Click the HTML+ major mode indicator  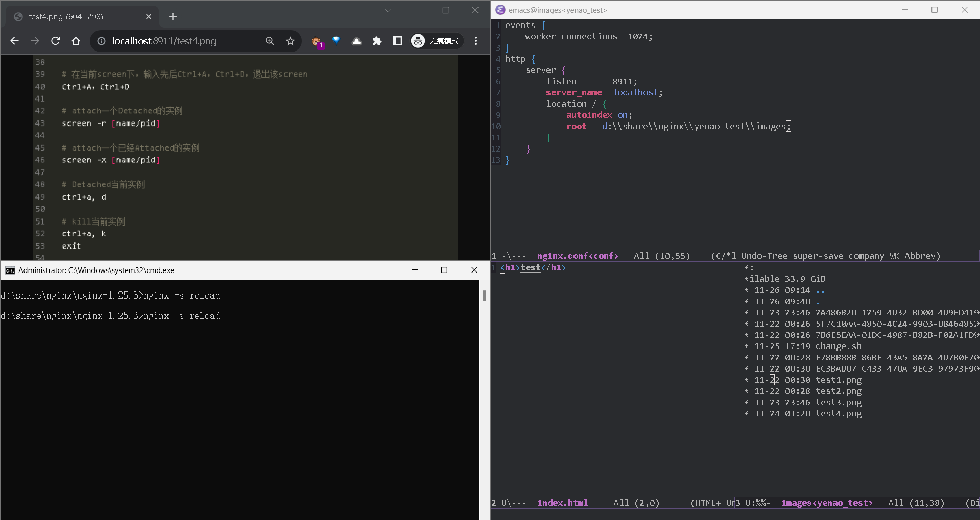coord(708,503)
